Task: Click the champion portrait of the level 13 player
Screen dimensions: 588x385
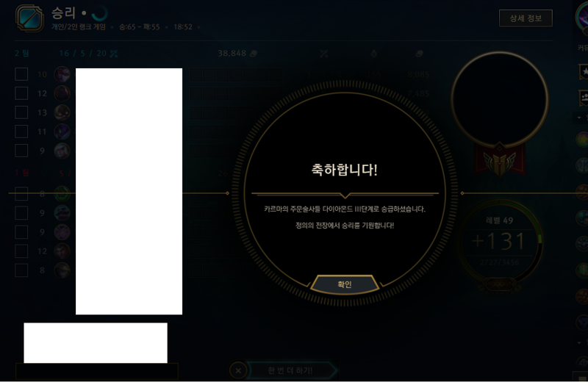Action: (62, 112)
